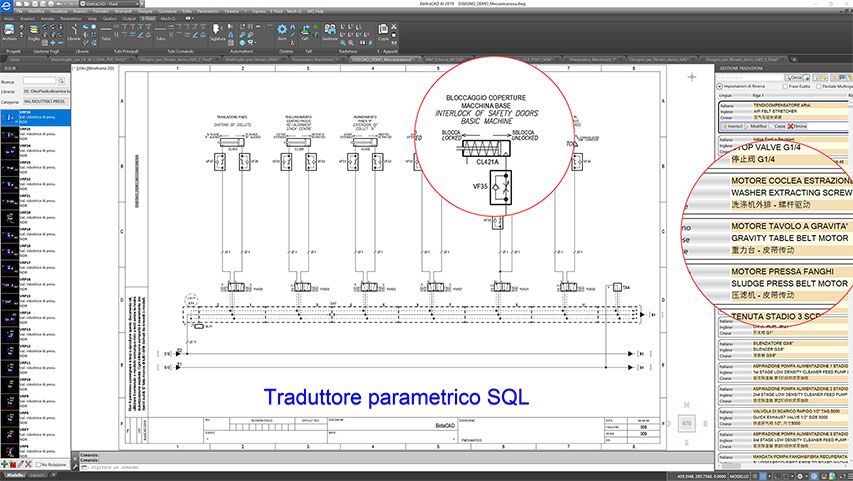Click into the Ricerca search field

39,81
